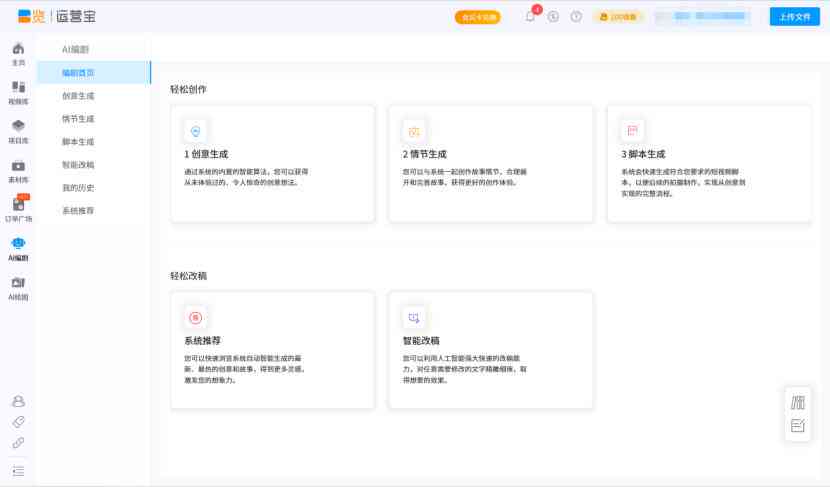Click the floating edit-note icon at bottom right
Image resolution: width=830 pixels, height=487 pixels.
tap(798, 426)
